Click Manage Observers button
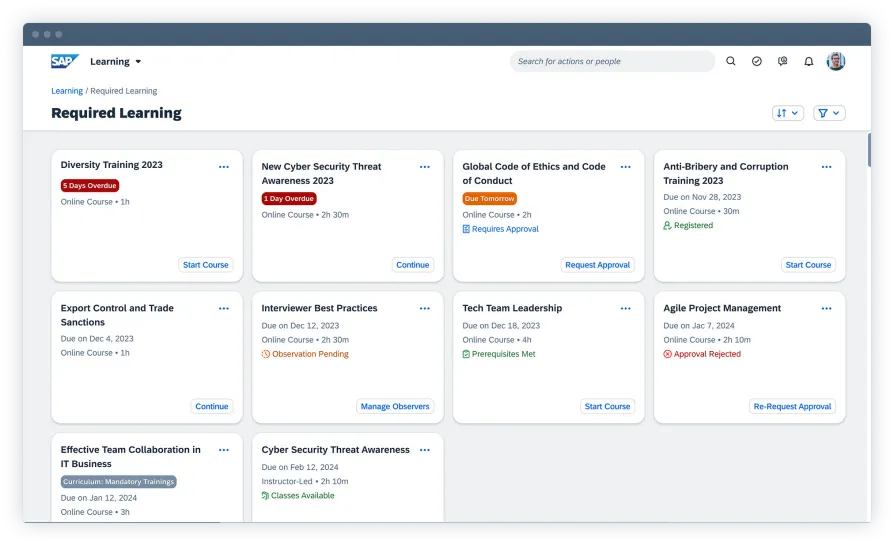Image resolution: width=894 pixels, height=545 pixels. [395, 407]
